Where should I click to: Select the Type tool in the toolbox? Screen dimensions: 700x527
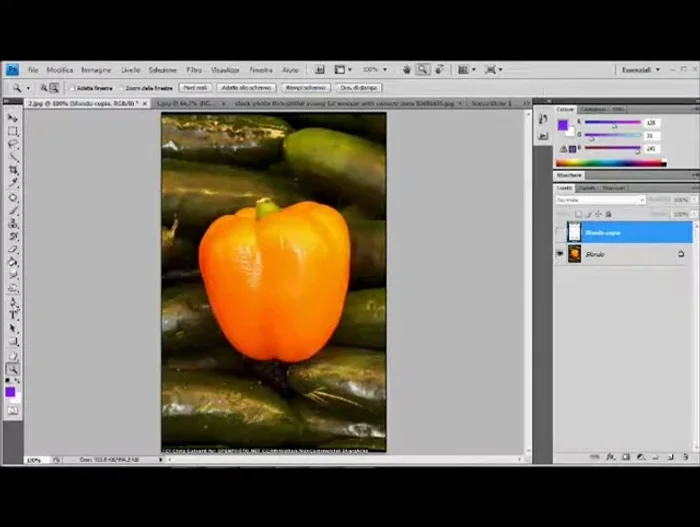13,315
